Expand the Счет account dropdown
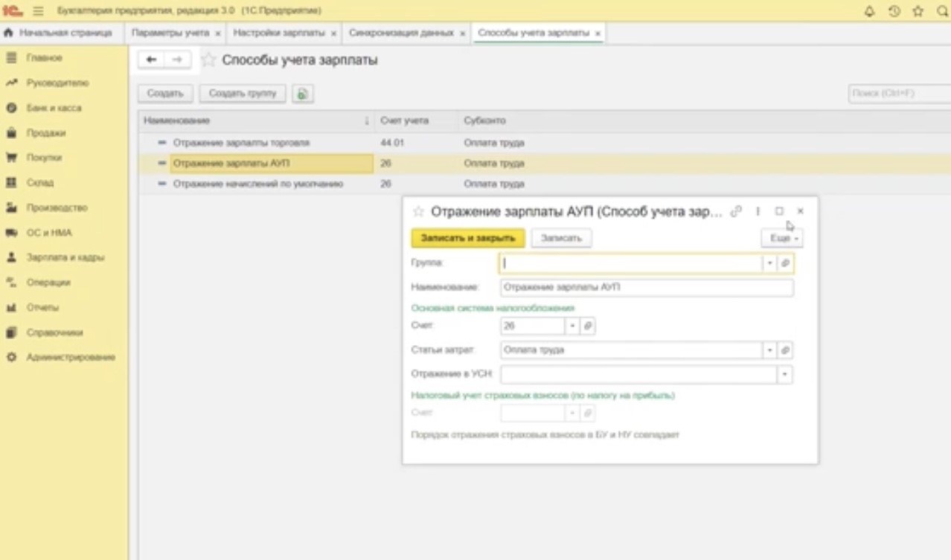951x560 pixels. click(x=571, y=326)
